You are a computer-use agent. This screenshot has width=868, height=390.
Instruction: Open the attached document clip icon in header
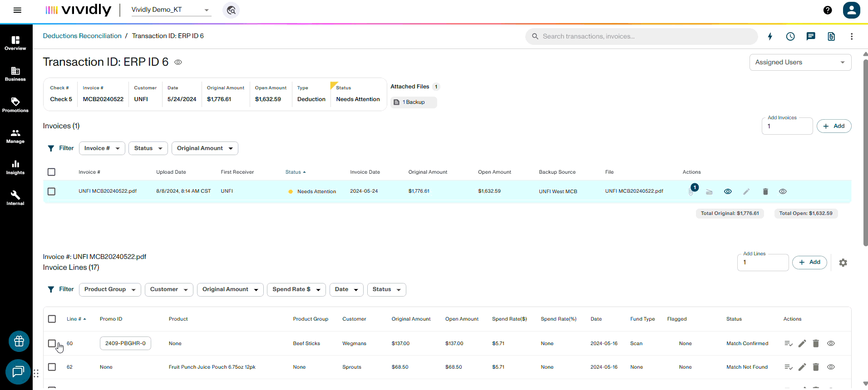tap(831, 36)
